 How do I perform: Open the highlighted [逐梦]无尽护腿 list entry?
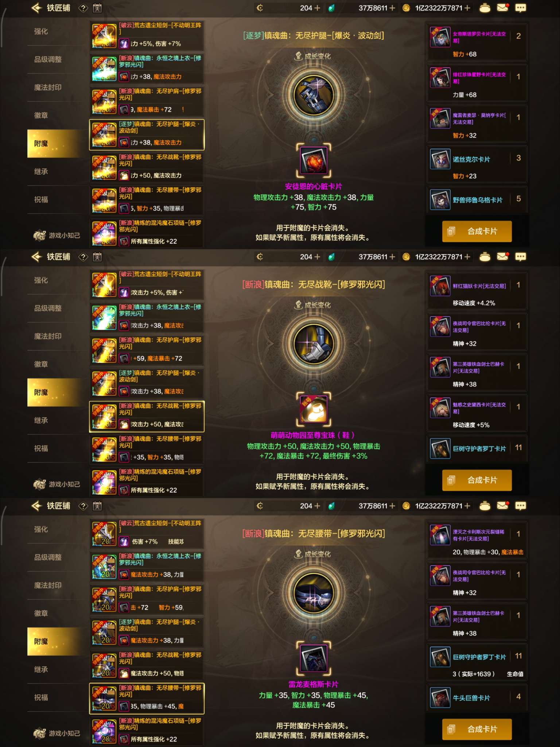click(x=147, y=135)
